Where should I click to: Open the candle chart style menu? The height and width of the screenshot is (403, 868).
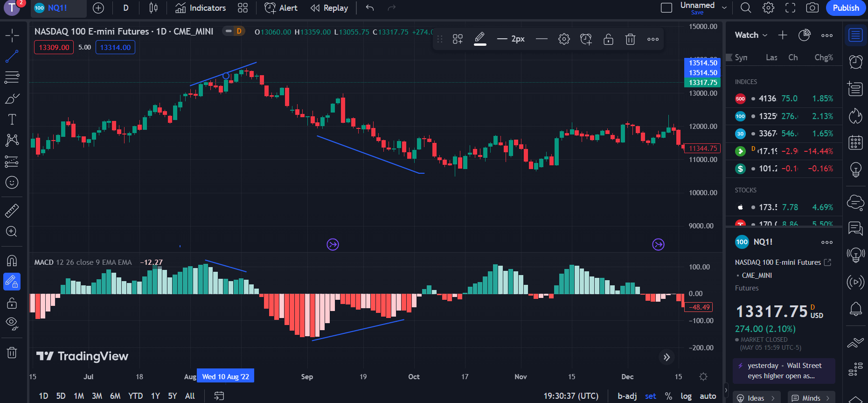pyautogui.click(x=153, y=8)
